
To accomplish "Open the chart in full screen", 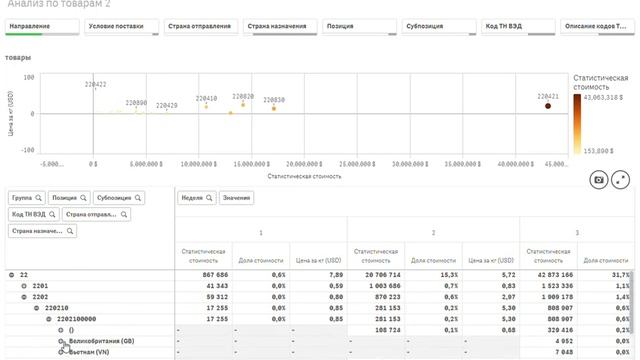I will coord(620,180).
